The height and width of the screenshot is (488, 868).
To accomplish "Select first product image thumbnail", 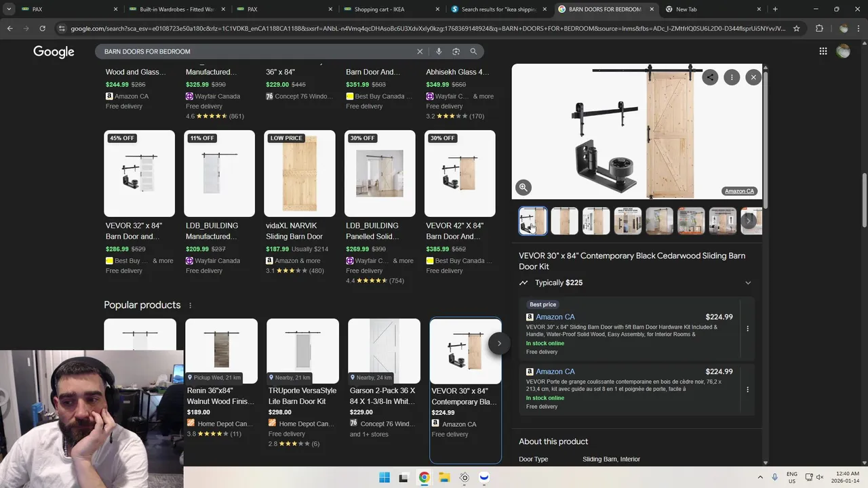I will [x=533, y=221].
